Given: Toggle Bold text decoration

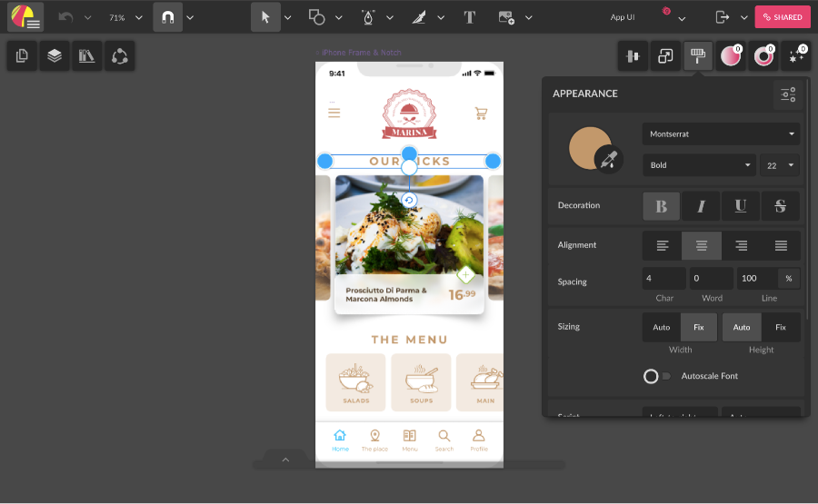Looking at the screenshot, I should (661, 206).
